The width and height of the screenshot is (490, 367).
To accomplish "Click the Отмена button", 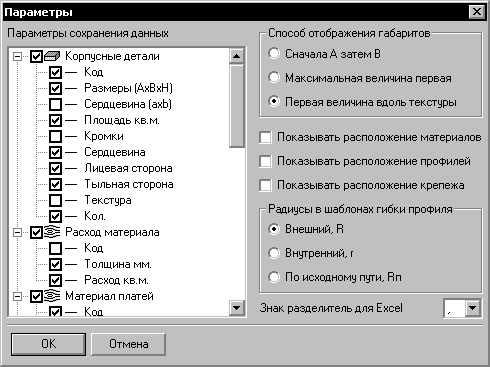I will (128, 344).
